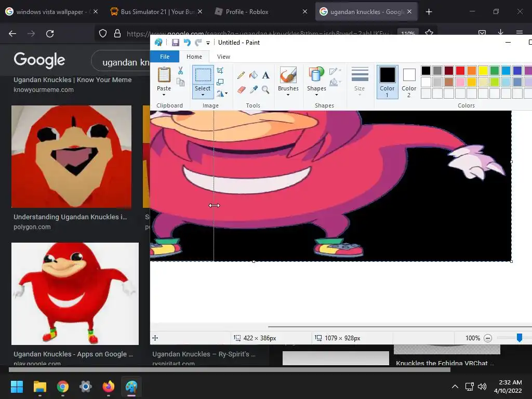Click the Redo arrow in Paint
The image size is (532, 399).
pyautogui.click(x=198, y=43)
